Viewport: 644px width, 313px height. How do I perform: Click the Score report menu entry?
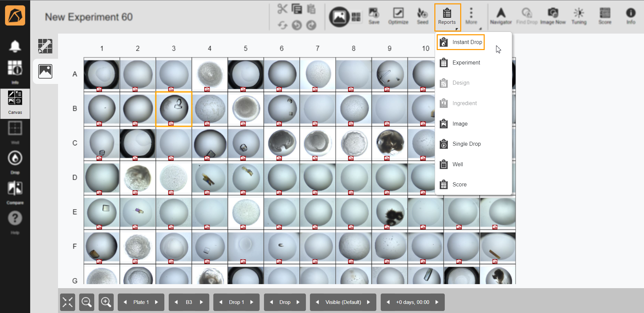(459, 185)
